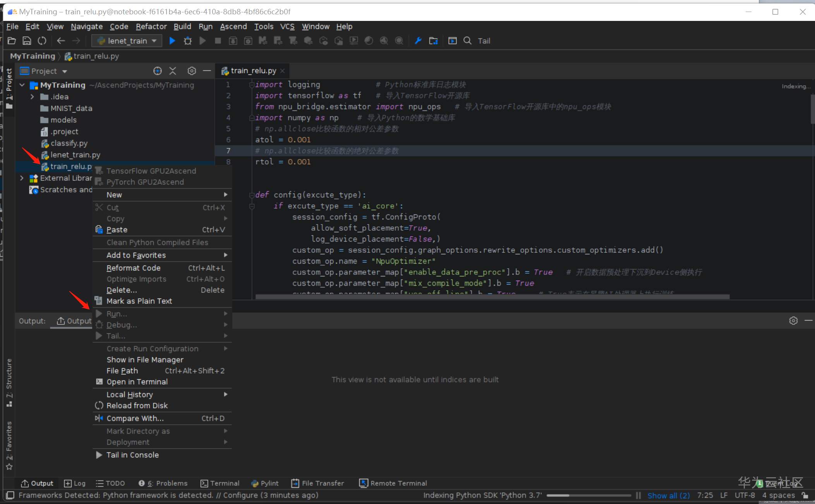Image resolution: width=815 pixels, height=504 pixels.
Task: Expand the .idea folder in tree
Action: [x=33, y=97]
